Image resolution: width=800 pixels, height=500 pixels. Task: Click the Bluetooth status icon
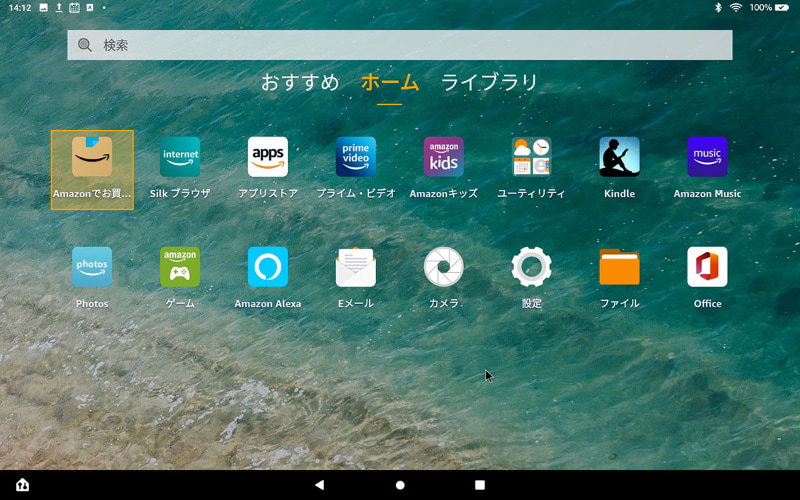pos(718,7)
